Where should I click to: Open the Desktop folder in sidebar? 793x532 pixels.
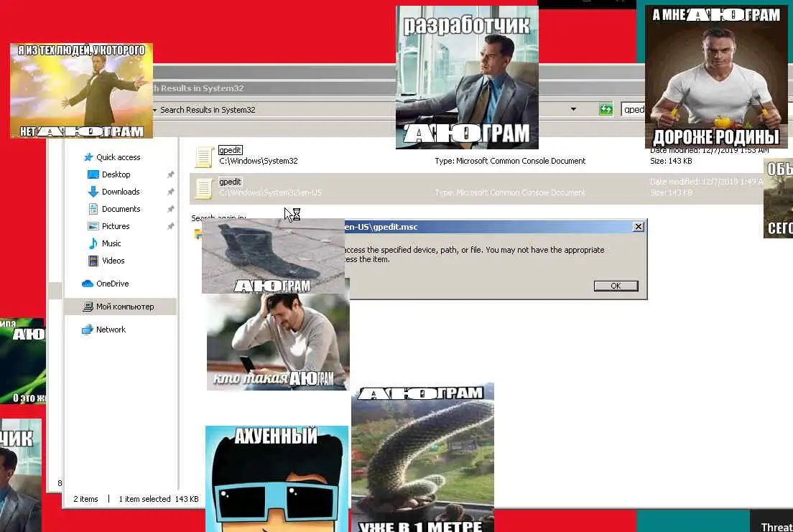[116, 174]
